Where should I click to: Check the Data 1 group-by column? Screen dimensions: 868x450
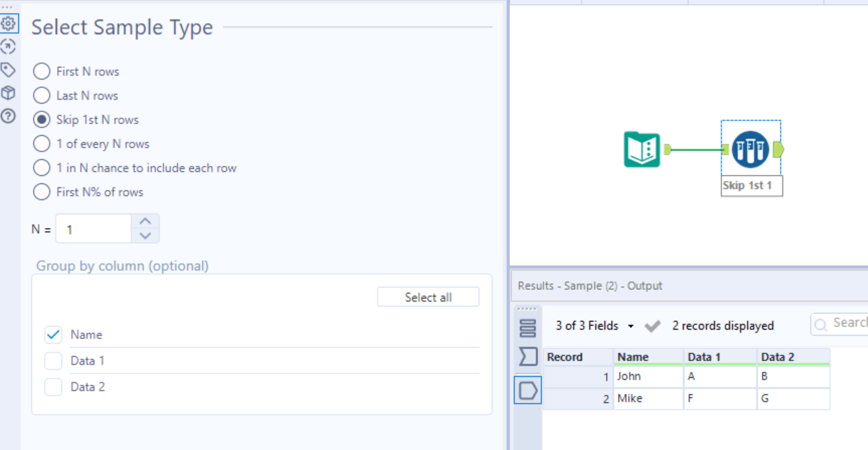pos(53,360)
